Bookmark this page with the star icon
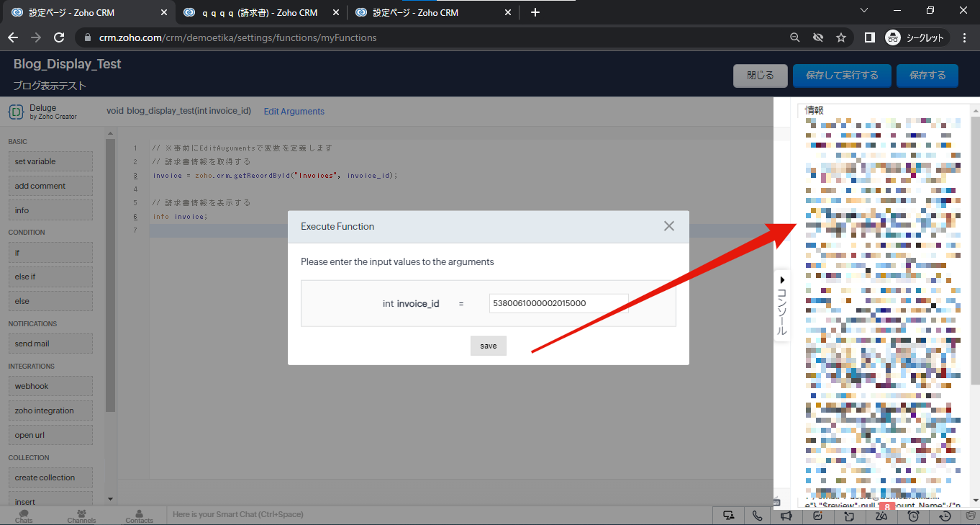This screenshot has height=525, width=980. (x=840, y=37)
